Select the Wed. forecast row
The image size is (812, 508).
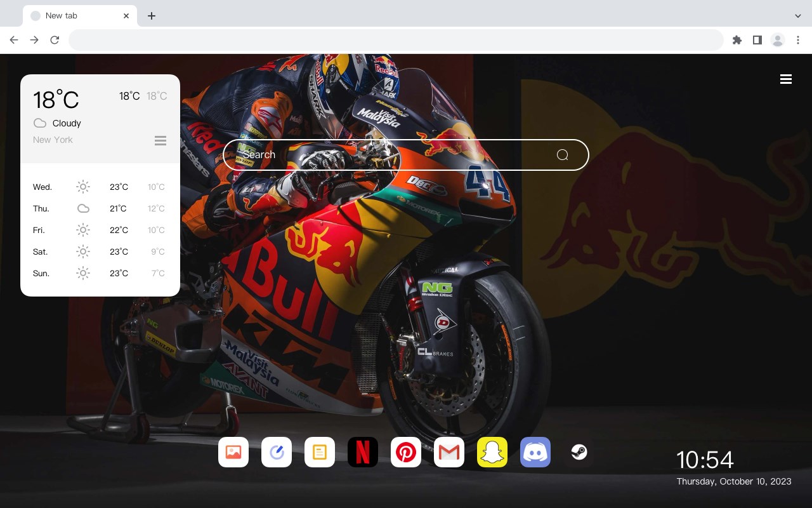pos(100,187)
